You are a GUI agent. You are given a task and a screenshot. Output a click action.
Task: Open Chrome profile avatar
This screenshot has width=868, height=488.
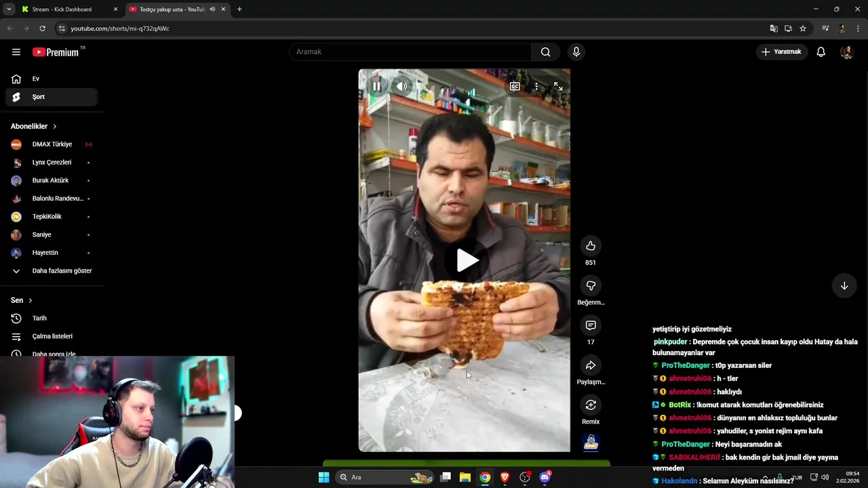842,28
